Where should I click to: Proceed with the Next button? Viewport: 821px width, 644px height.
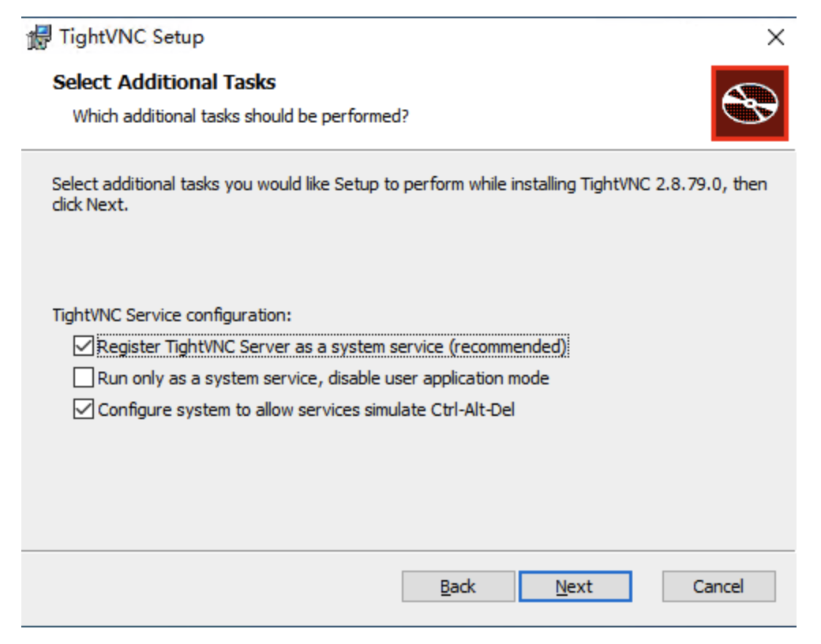point(575,586)
